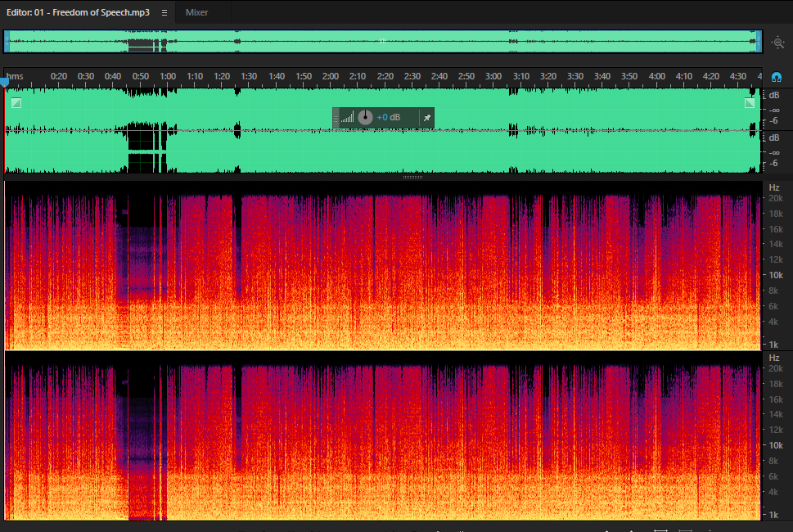This screenshot has width=793, height=532.
Task: Click the 4:00 mark on the time ruler
Action: point(656,76)
